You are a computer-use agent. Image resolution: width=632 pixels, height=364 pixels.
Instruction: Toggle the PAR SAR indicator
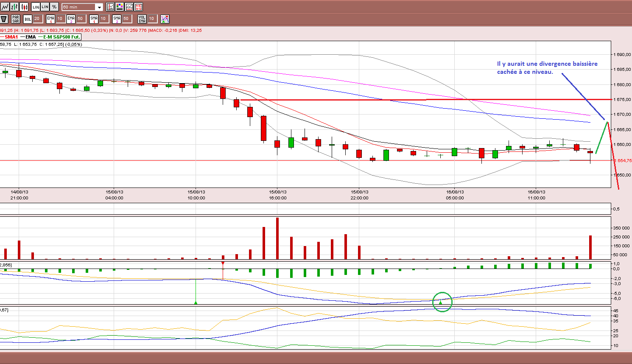(x=16, y=19)
